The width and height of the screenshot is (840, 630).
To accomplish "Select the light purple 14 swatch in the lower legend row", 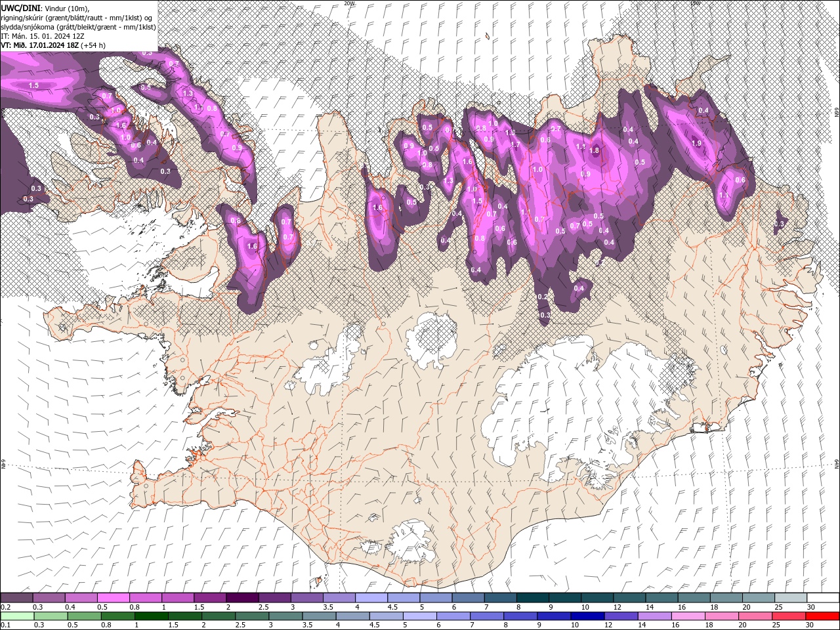I will click(655, 616).
